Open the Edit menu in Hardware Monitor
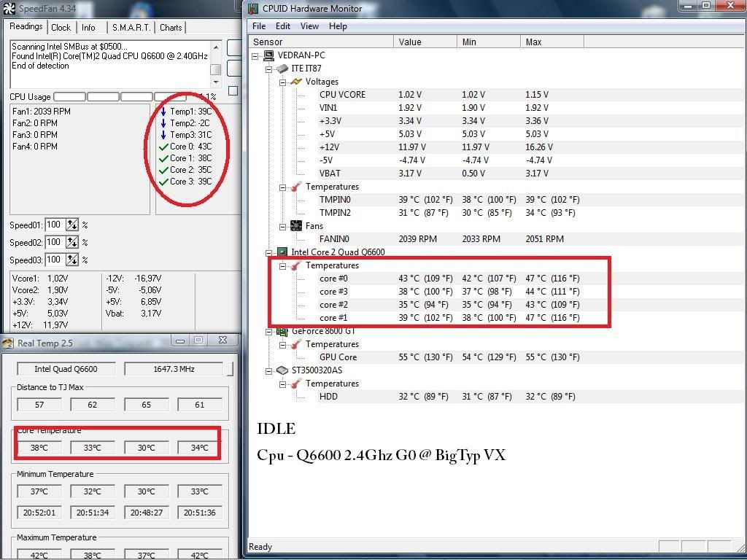 click(282, 26)
